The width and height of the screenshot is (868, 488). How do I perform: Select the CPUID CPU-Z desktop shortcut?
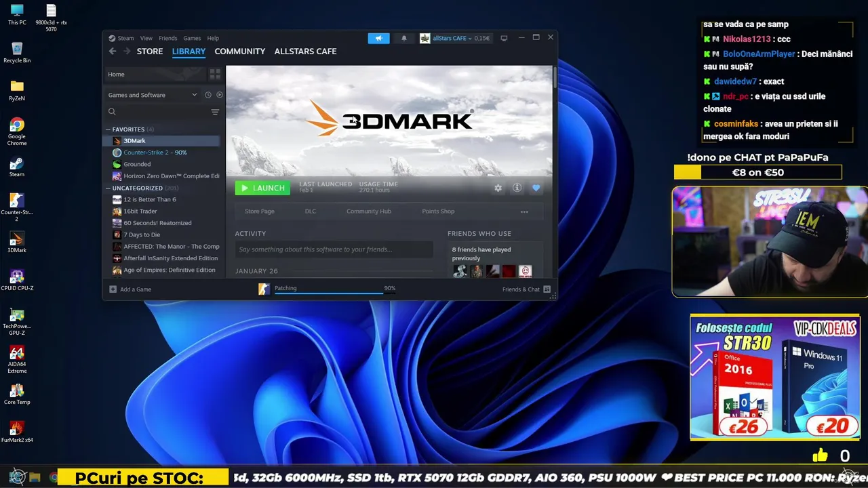[17, 281]
